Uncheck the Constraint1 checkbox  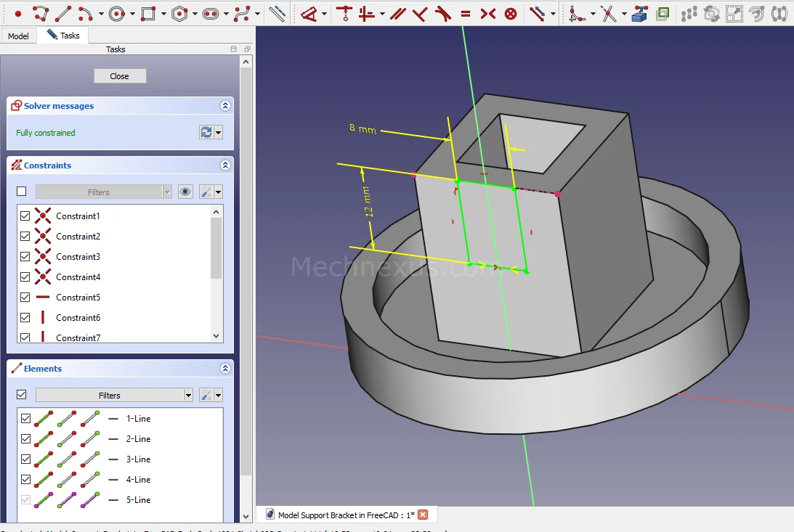pos(25,216)
